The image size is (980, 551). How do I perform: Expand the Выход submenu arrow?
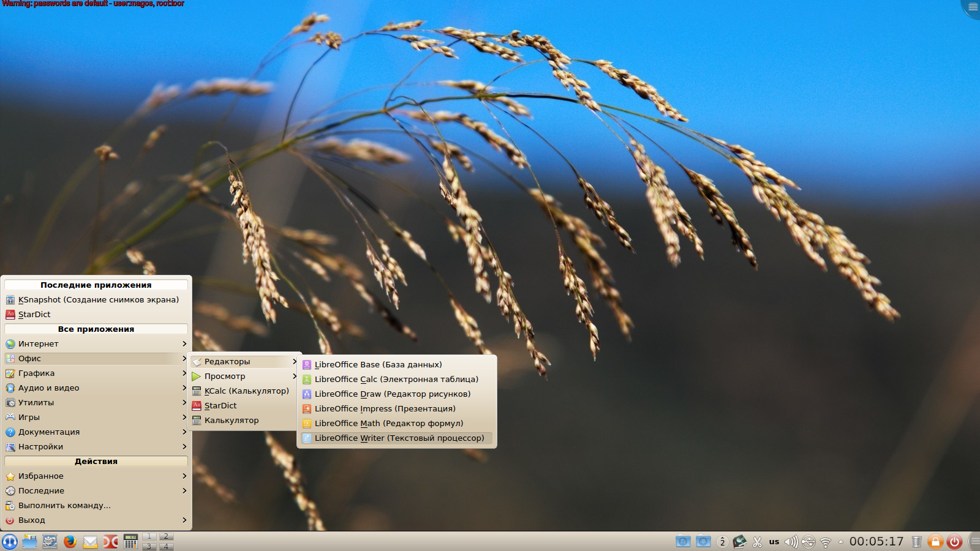click(x=184, y=520)
